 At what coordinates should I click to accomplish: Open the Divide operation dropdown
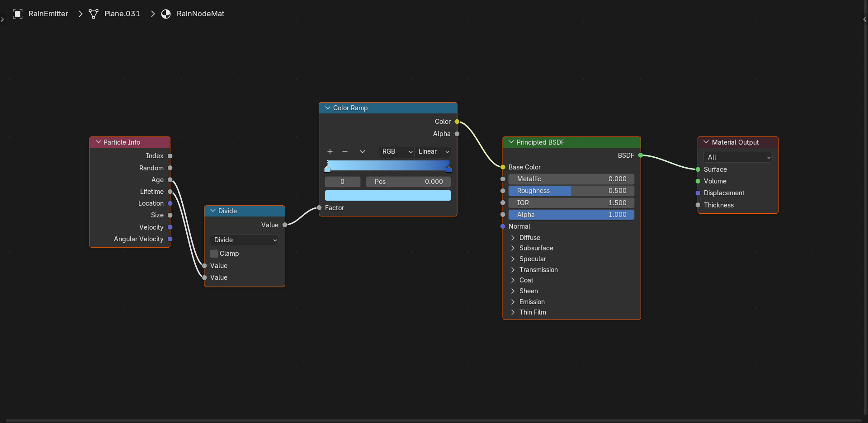click(x=244, y=240)
